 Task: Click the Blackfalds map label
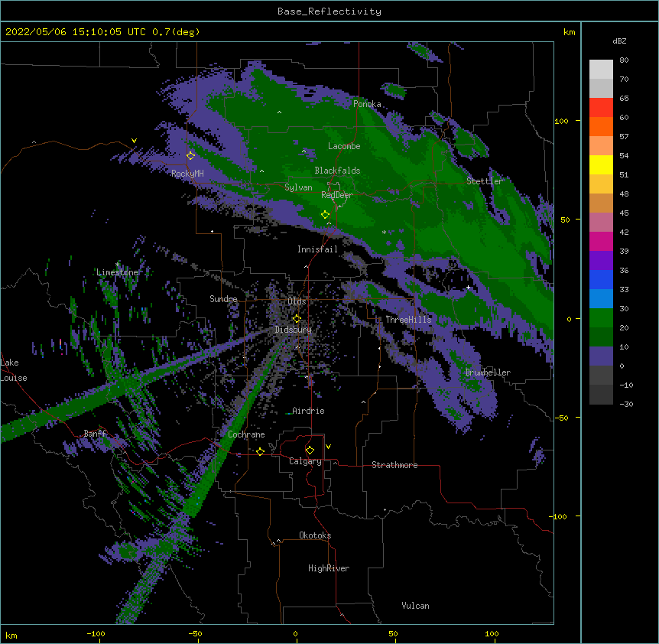tap(337, 171)
